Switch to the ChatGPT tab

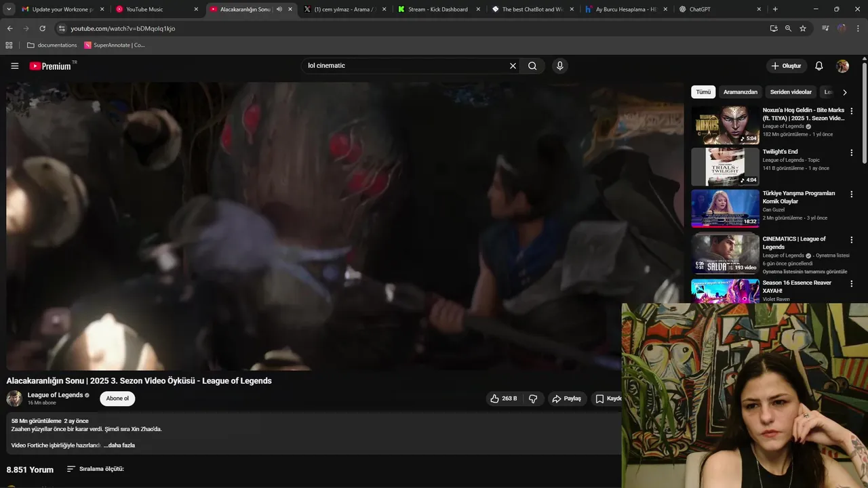click(x=720, y=9)
